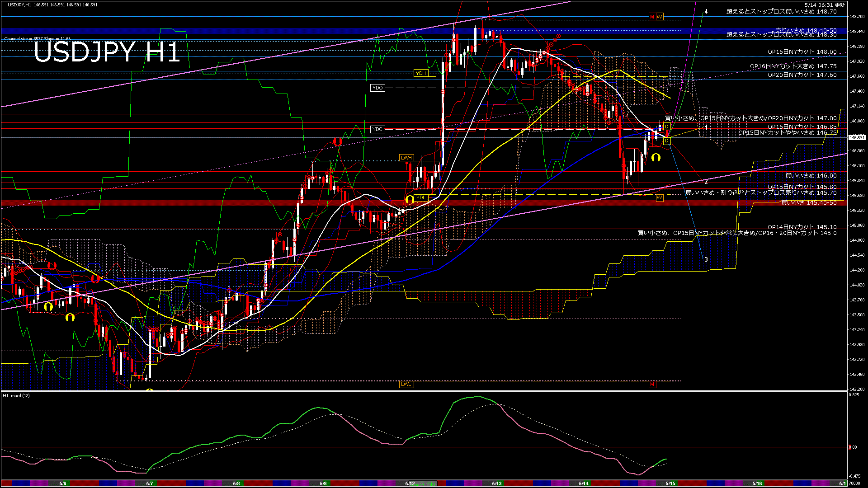Select D marker on current price line
Viewport: 868px width, 488px height.
point(667,141)
